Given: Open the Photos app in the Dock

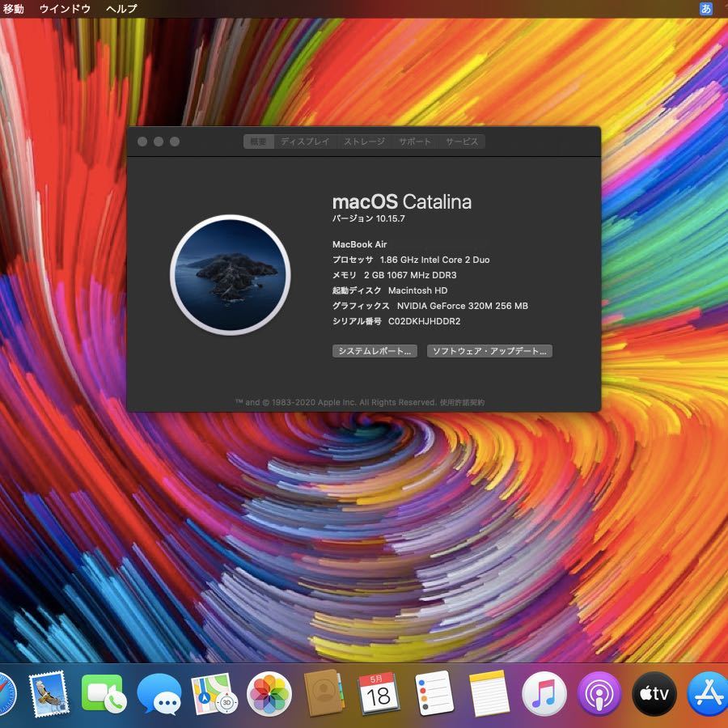Looking at the screenshot, I should point(269,694).
